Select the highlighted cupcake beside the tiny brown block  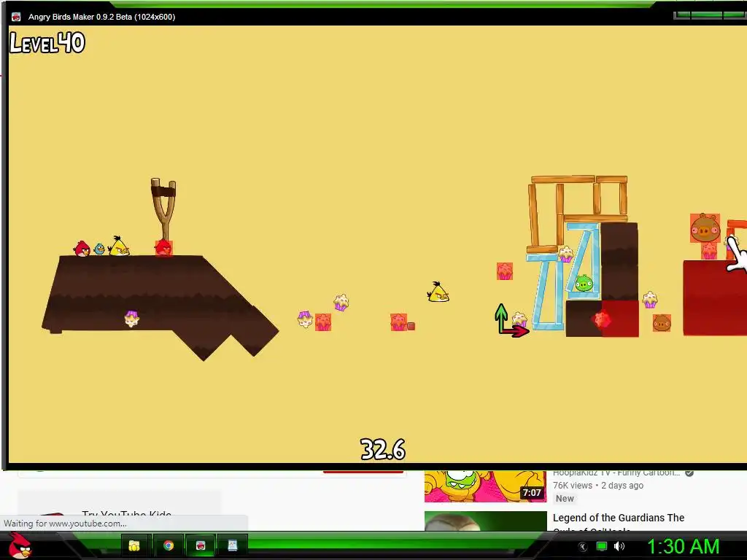pyautogui.click(x=398, y=322)
